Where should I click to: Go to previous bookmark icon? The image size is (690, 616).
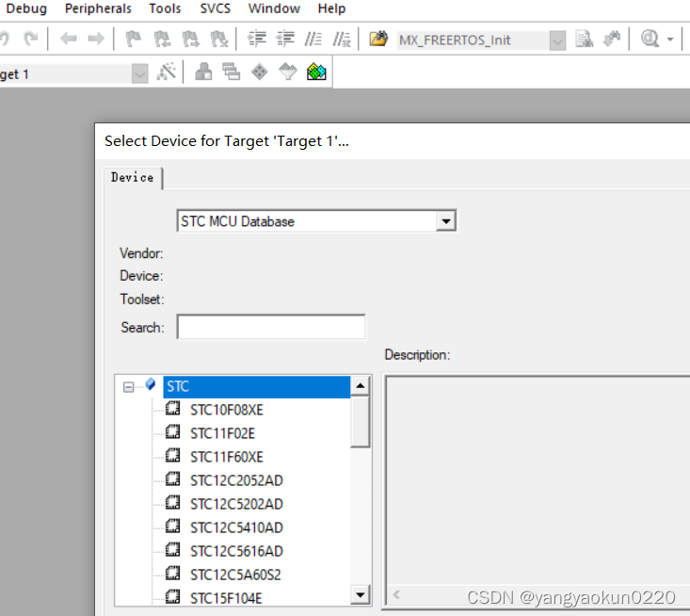click(x=162, y=39)
